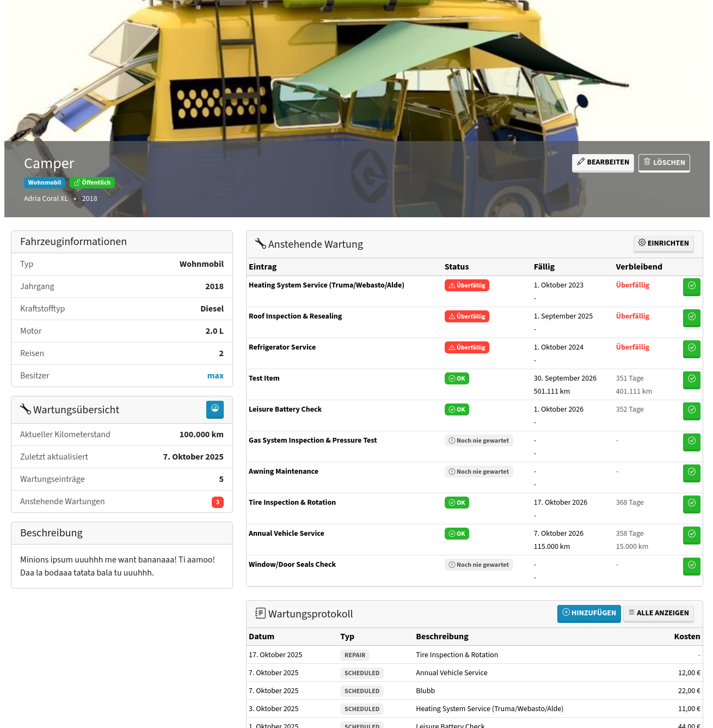The image size is (713, 728).
Task: Open the Bearbeiten edit button
Action: pos(603,162)
